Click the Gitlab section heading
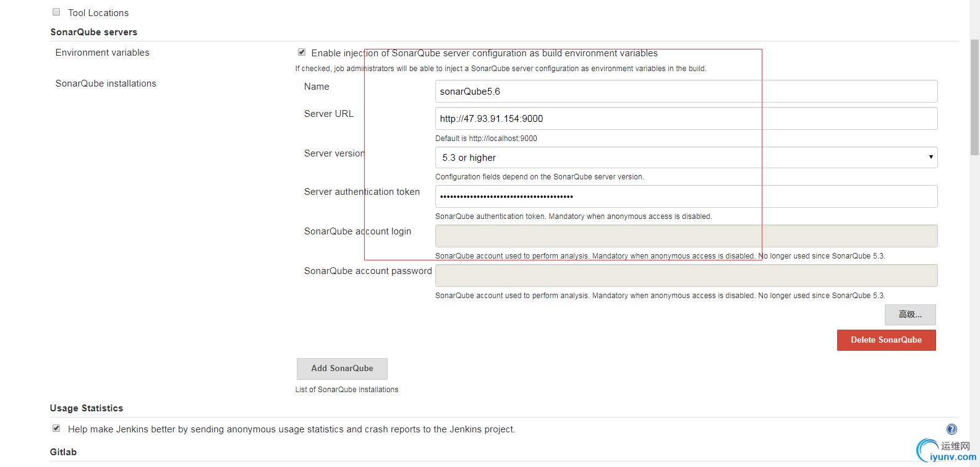This screenshot has height=467, width=980. point(63,452)
